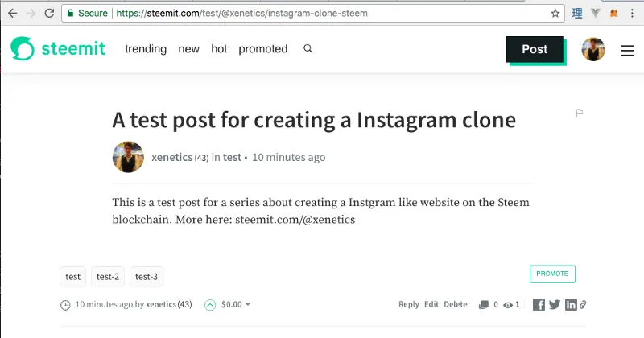Open the search magnifier icon

308,49
